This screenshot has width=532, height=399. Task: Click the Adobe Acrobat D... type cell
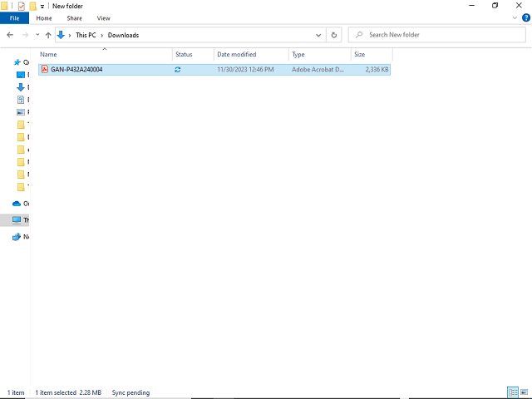click(318, 70)
